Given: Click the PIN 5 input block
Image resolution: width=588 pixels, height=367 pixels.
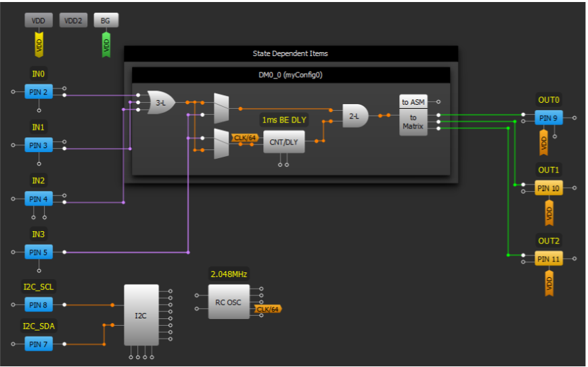Looking at the screenshot, I should pos(39,252).
